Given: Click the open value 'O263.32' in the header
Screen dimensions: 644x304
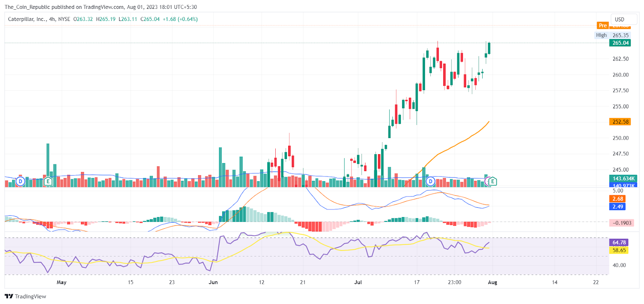Looking at the screenshot, I should [x=83, y=19].
